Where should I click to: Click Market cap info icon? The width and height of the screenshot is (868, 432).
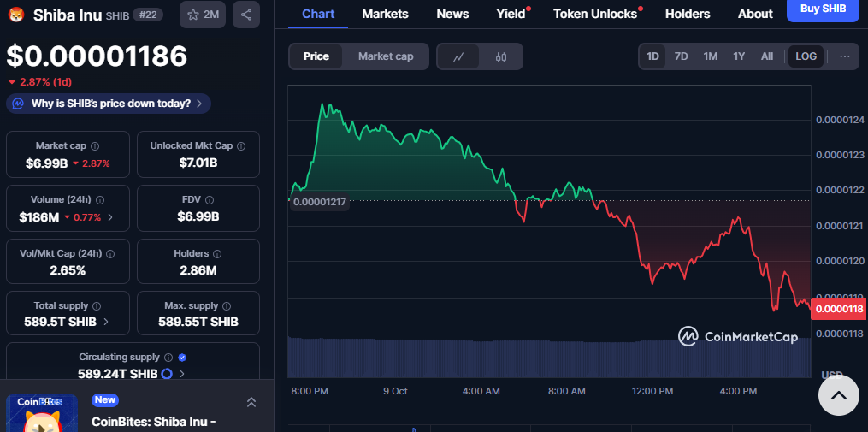(95, 146)
